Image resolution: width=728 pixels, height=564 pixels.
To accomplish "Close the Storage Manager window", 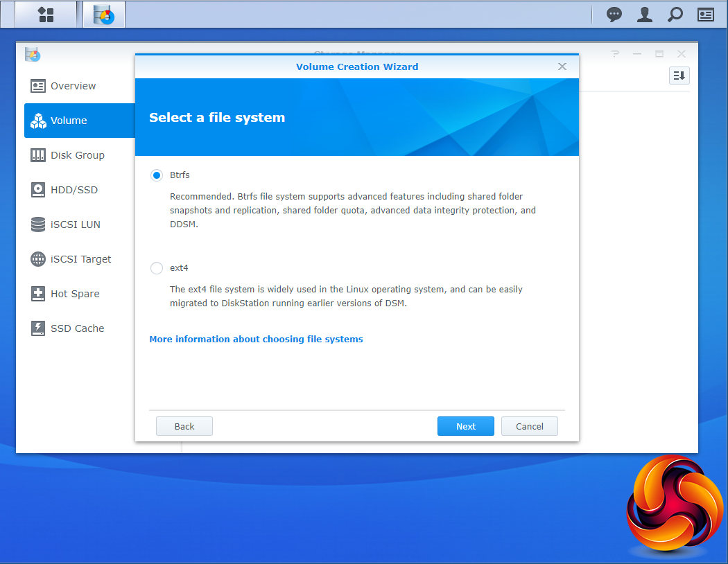I will click(681, 54).
